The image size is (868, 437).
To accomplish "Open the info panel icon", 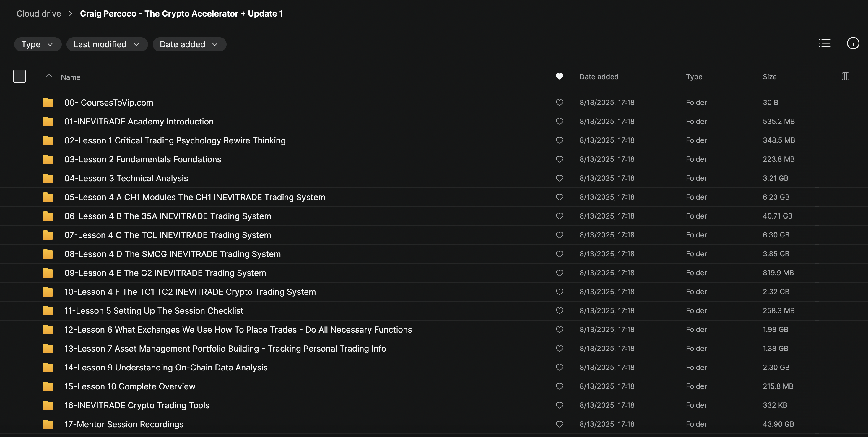I will (x=853, y=43).
